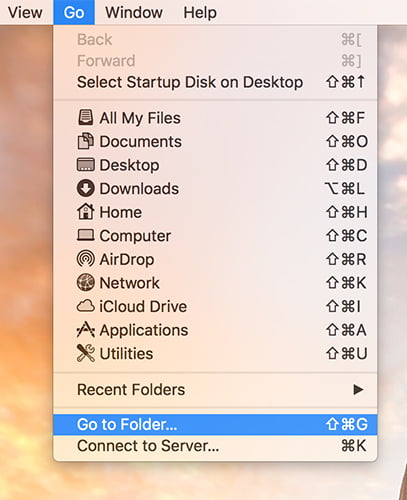This screenshot has height=500, width=407.
Task: Open the Help menu
Action: [200, 13]
